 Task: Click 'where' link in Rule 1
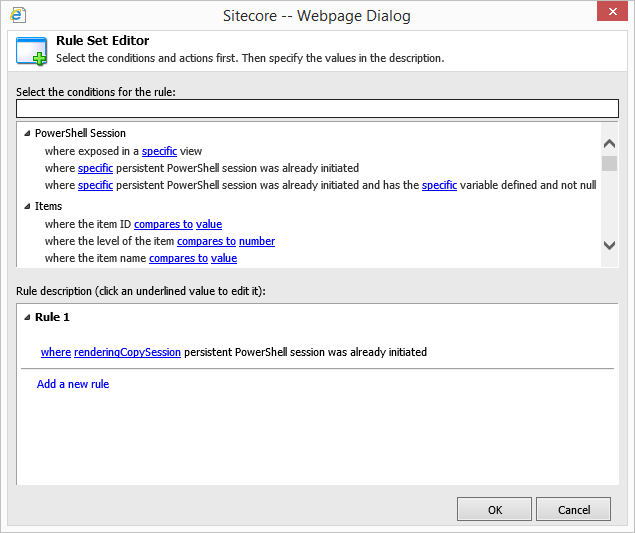(x=55, y=352)
